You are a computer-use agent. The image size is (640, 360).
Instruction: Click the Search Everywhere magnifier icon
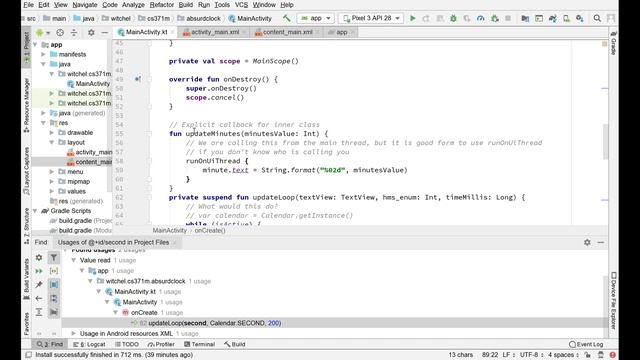coord(597,18)
